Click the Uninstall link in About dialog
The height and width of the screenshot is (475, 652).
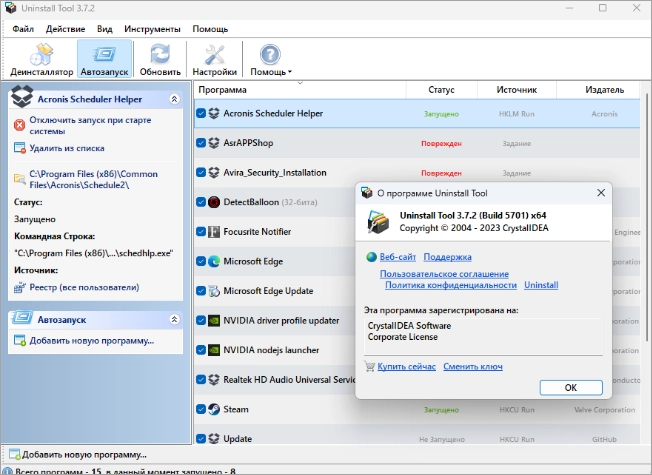tap(541, 285)
